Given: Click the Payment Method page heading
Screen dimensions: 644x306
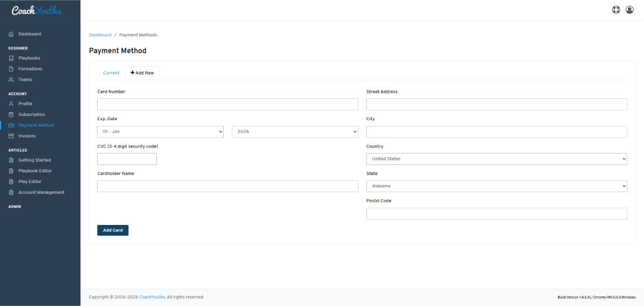Looking at the screenshot, I should pos(118,51).
